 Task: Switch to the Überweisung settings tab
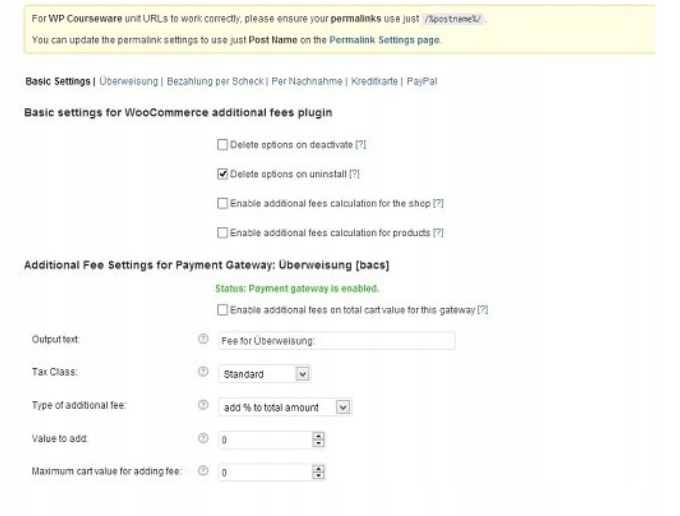click(x=129, y=81)
